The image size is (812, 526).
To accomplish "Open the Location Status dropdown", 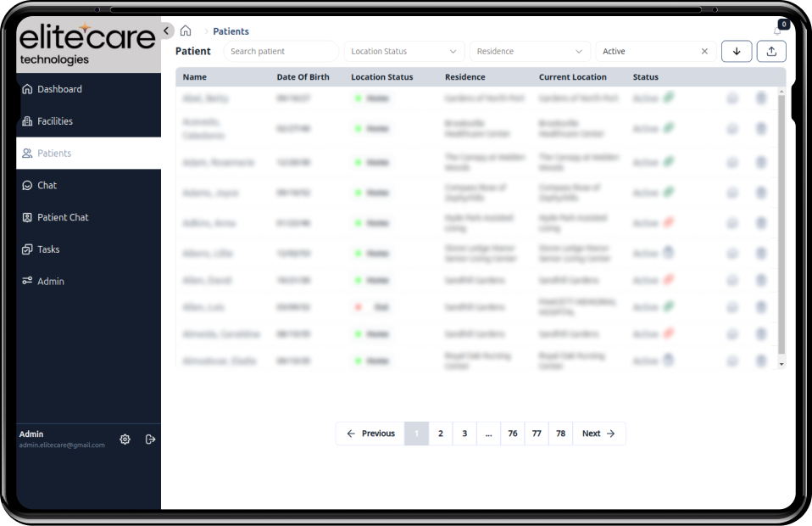I will (403, 51).
